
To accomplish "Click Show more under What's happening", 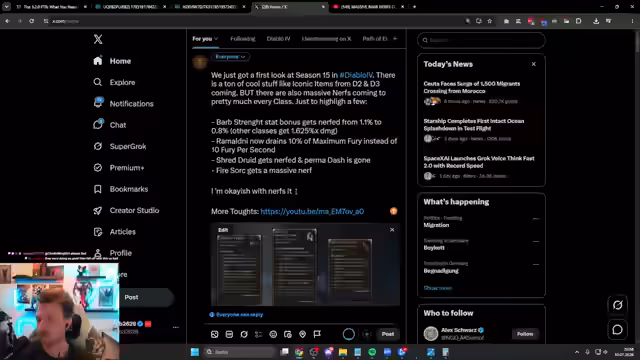I will pos(438,288).
